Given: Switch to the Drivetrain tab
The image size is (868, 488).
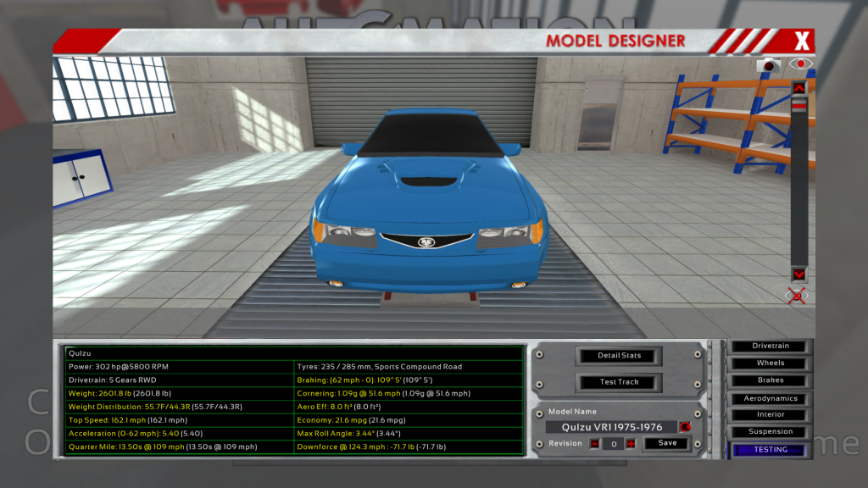Looking at the screenshot, I should click(x=771, y=346).
